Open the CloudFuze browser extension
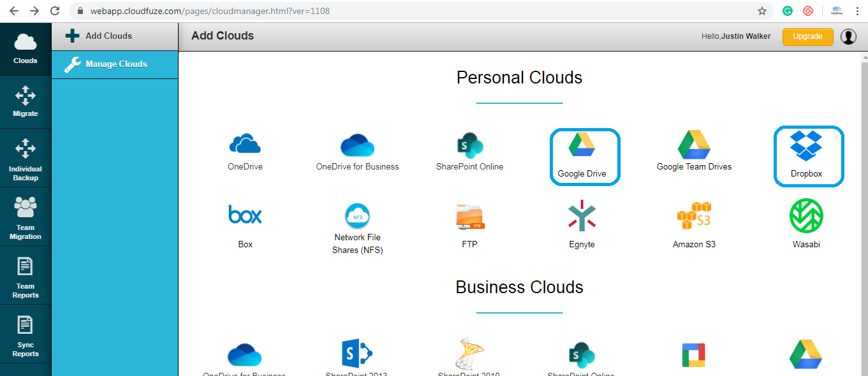 pos(837,11)
